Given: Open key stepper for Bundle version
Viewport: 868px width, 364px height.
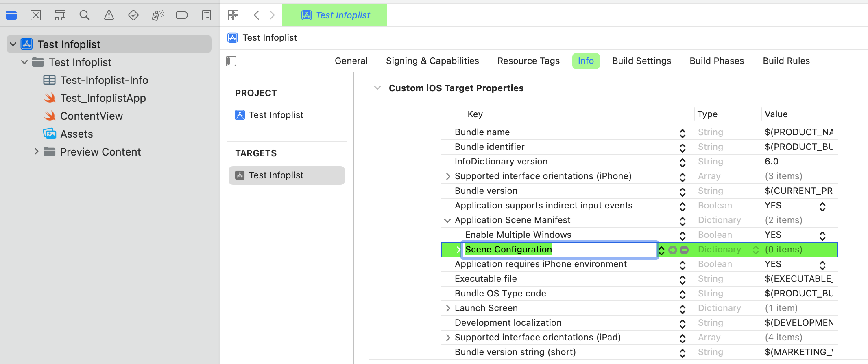Looking at the screenshot, I should [683, 192].
